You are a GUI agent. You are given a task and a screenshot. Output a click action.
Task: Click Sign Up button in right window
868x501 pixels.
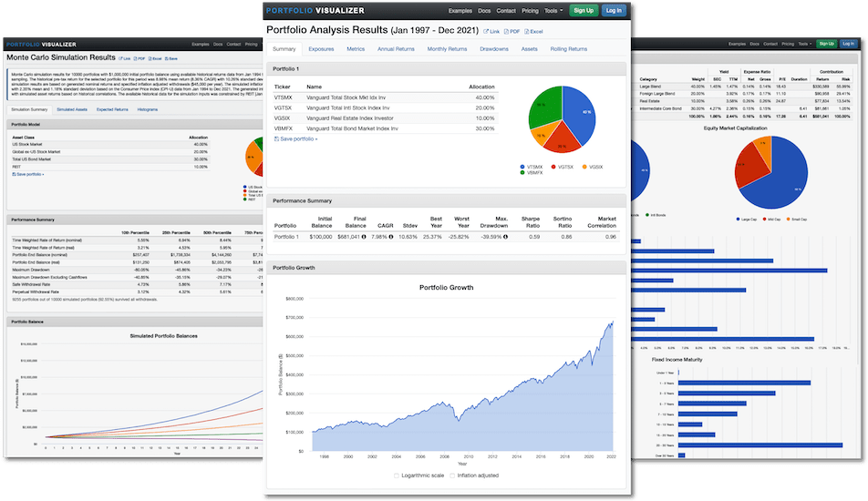pyautogui.click(x=826, y=44)
